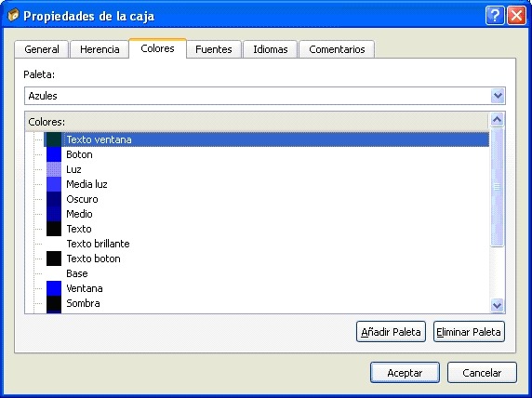Screen dimensions: 532x398
Task: Select the Texto ventana row
Action: pyautogui.click(x=266, y=139)
